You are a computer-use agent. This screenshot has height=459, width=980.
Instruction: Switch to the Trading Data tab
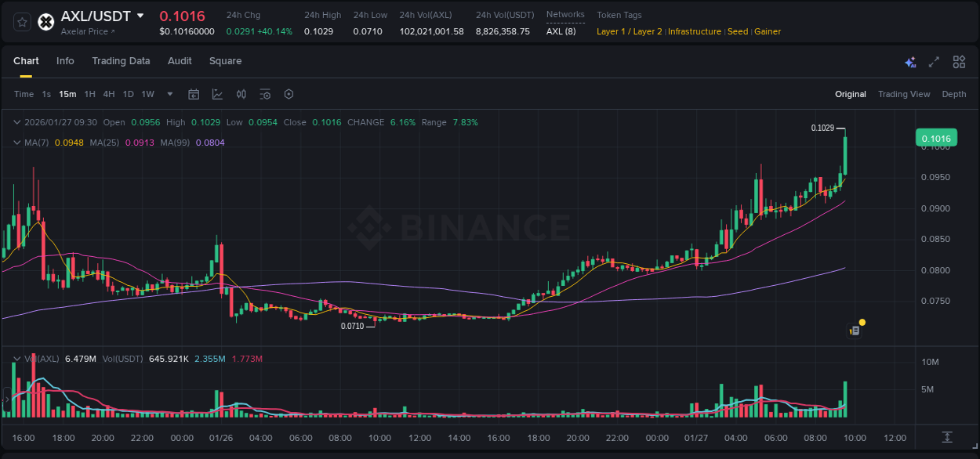tap(121, 61)
